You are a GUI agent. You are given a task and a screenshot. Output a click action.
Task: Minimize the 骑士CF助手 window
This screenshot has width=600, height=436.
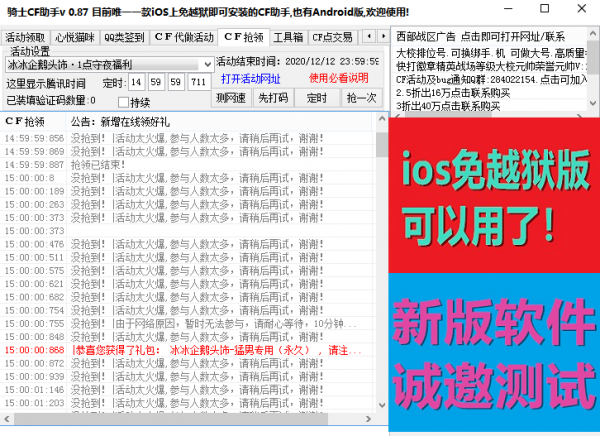(508, 8)
